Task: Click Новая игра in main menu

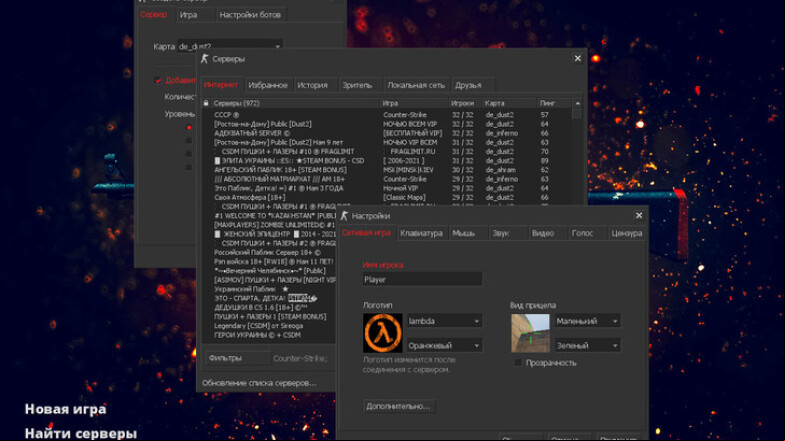Action: click(x=66, y=409)
